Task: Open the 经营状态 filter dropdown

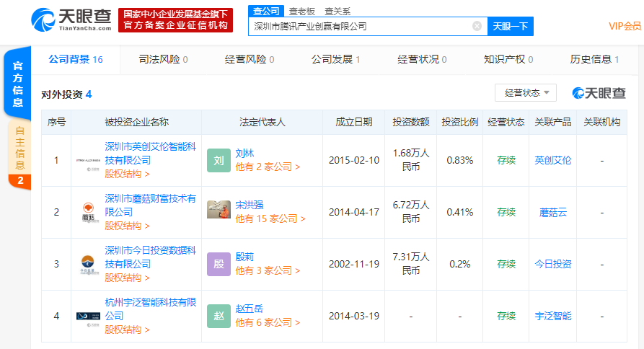Action: [526, 93]
